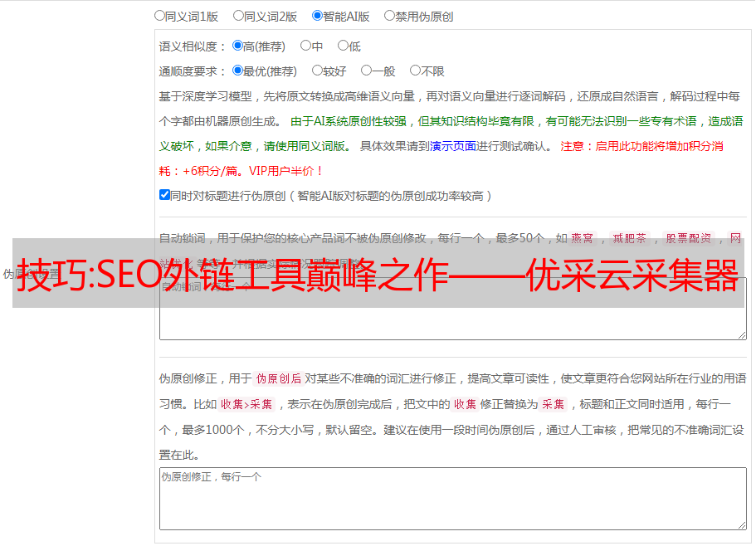Viewport: 756px width, 546px height.
Task: Select the 同义词1版 radio option
Action: 159,16
